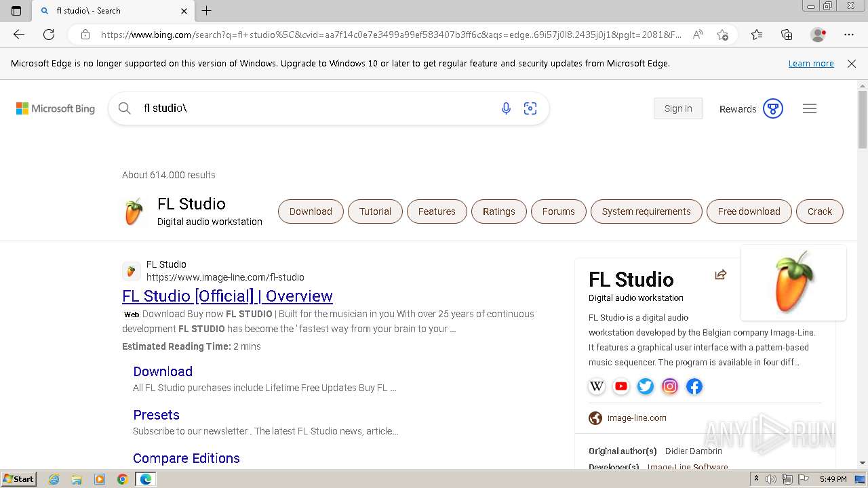Reload the page with the refresh icon

(x=49, y=35)
